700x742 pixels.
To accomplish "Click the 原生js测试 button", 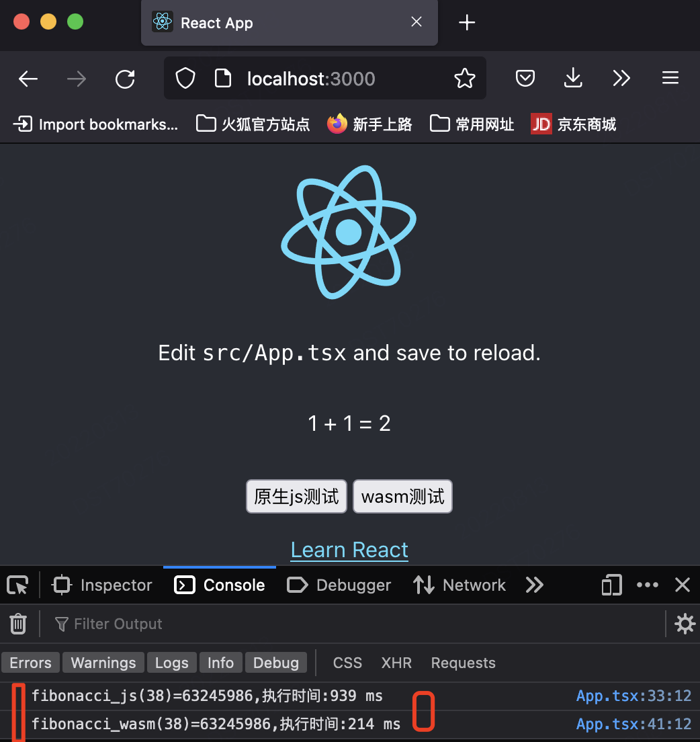I will click(x=296, y=497).
